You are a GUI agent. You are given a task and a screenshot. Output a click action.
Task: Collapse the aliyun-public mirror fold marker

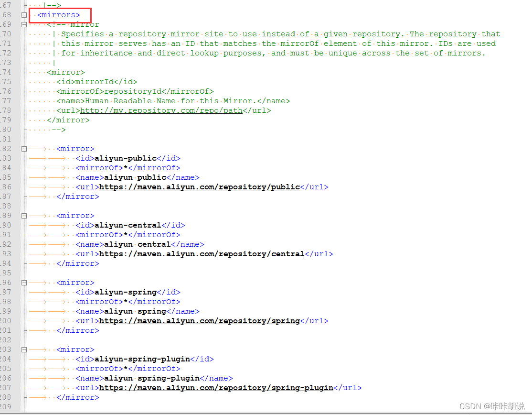point(24,149)
